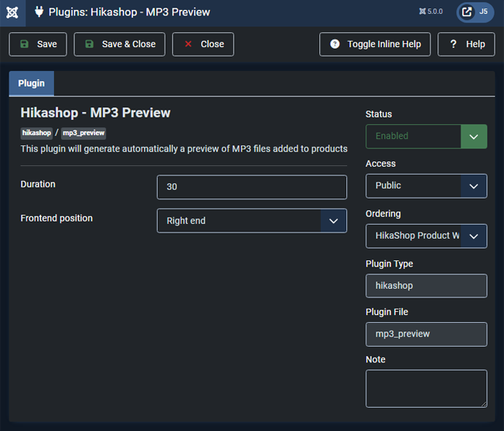Click the Note label

[x=376, y=360]
